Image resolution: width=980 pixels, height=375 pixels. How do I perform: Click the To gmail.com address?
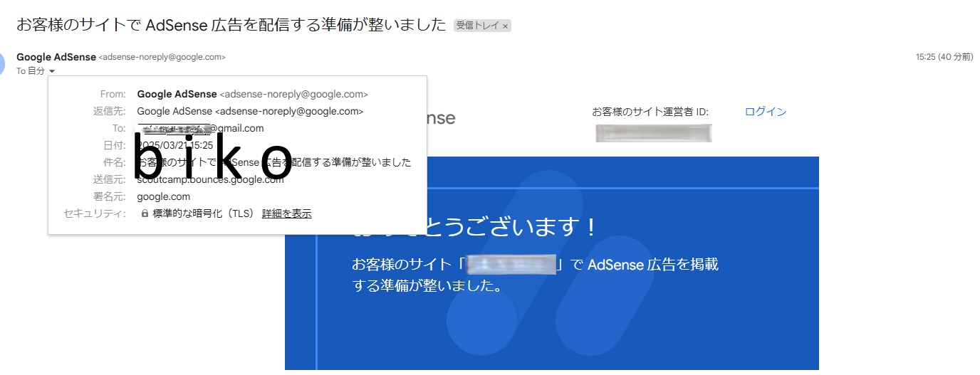(x=201, y=128)
